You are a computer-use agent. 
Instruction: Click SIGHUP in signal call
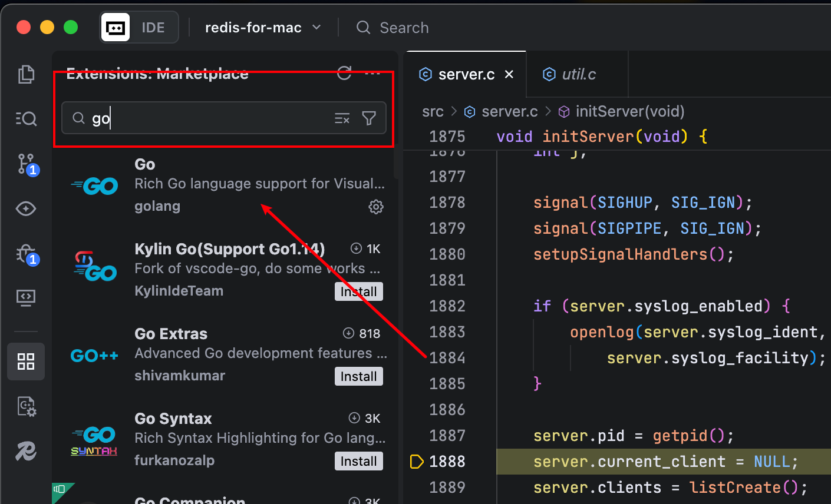point(625,203)
